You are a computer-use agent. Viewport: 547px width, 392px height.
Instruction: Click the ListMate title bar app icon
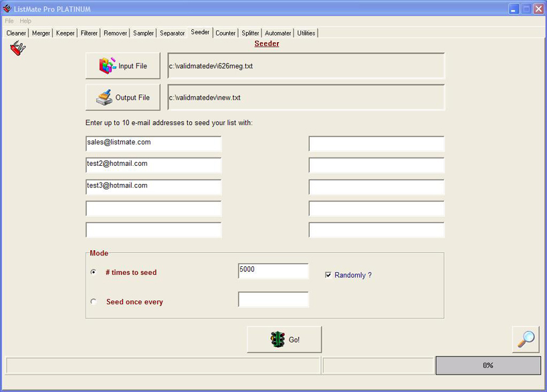tap(7, 9)
